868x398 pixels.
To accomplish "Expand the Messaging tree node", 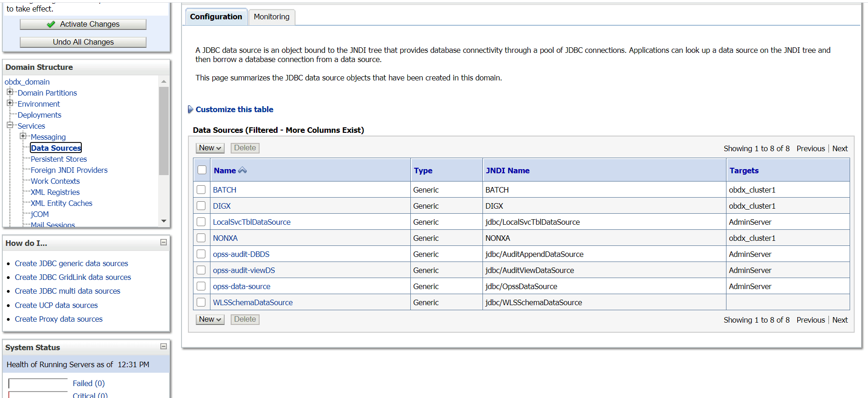I will click(23, 136).
